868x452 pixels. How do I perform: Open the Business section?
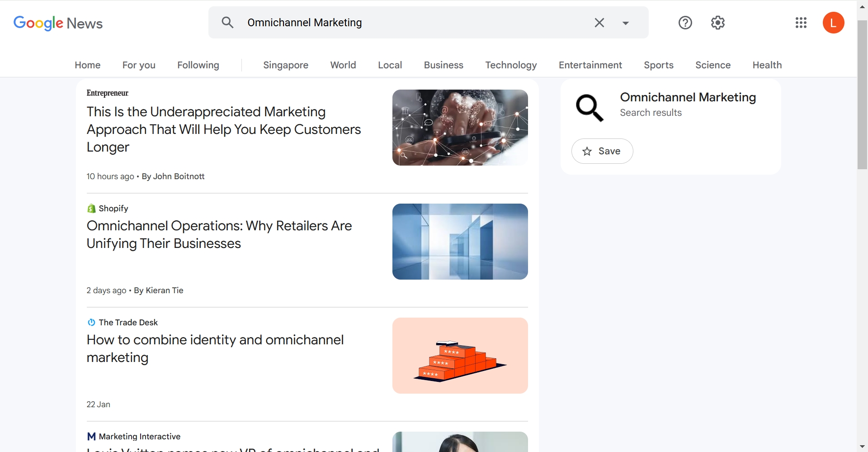[x=443, y=65]
